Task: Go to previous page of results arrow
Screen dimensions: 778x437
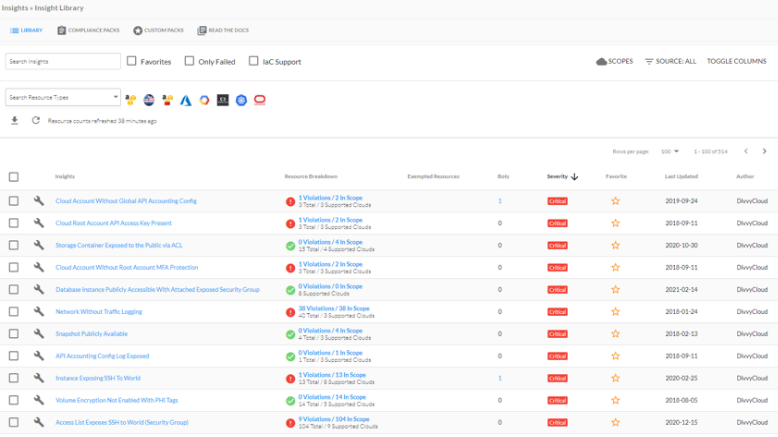Action: click(x=746, y=151)
